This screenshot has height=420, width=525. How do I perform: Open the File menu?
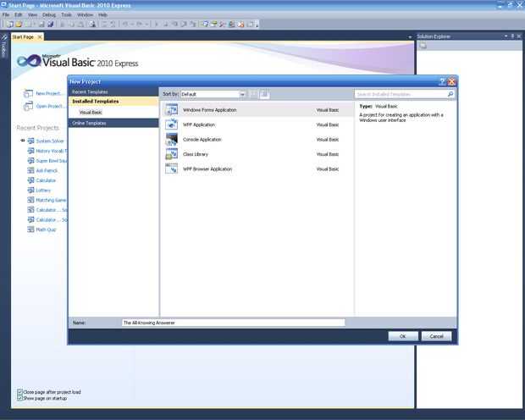pos(6,14)
